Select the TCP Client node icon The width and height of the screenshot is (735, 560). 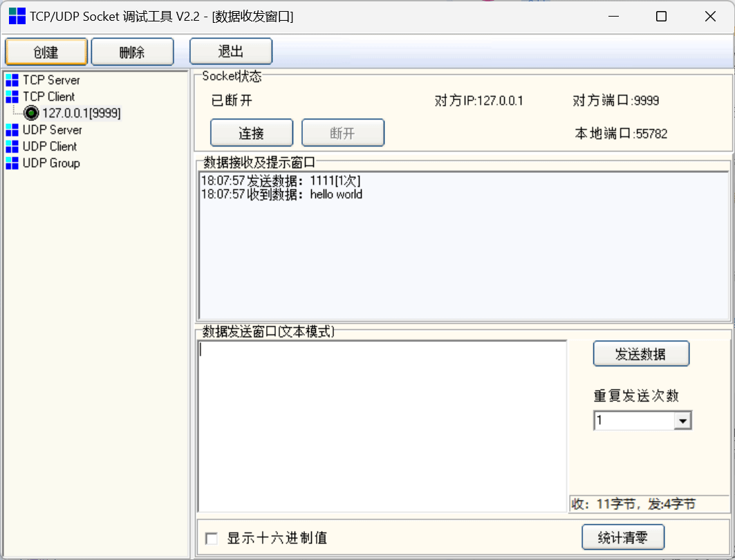pos(12,96)
